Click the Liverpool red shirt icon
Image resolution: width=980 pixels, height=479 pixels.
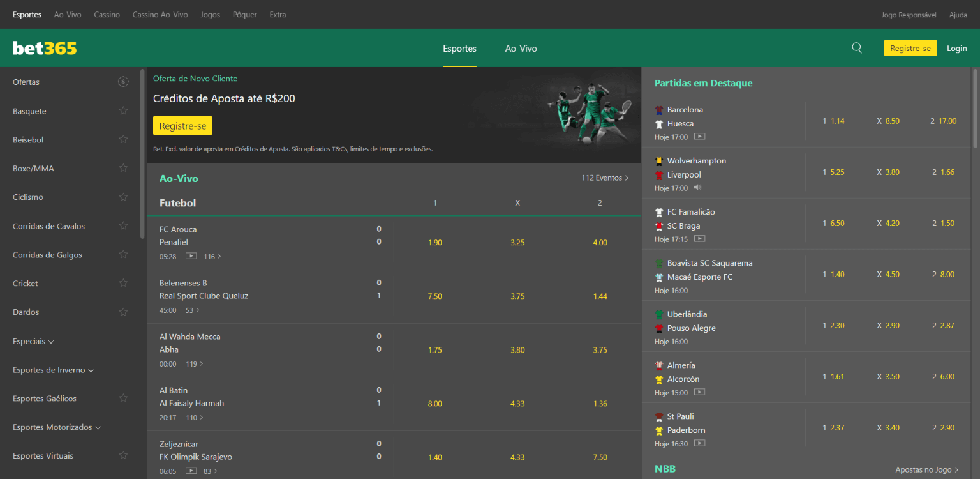[x=659, y=175]
